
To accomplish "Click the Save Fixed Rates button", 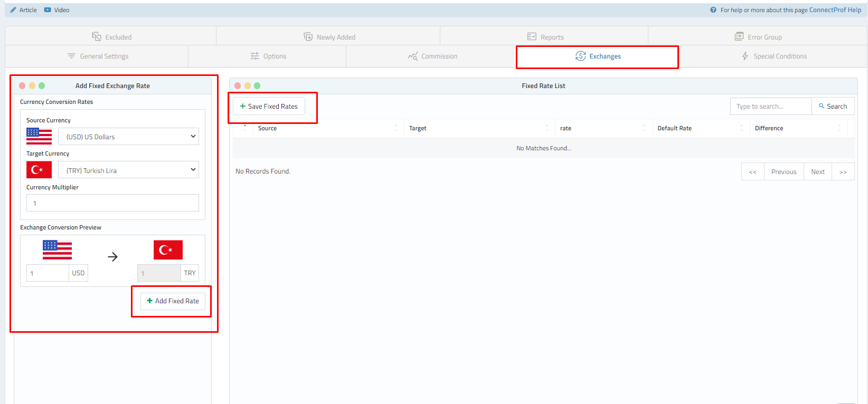I will tap(269, 107).
